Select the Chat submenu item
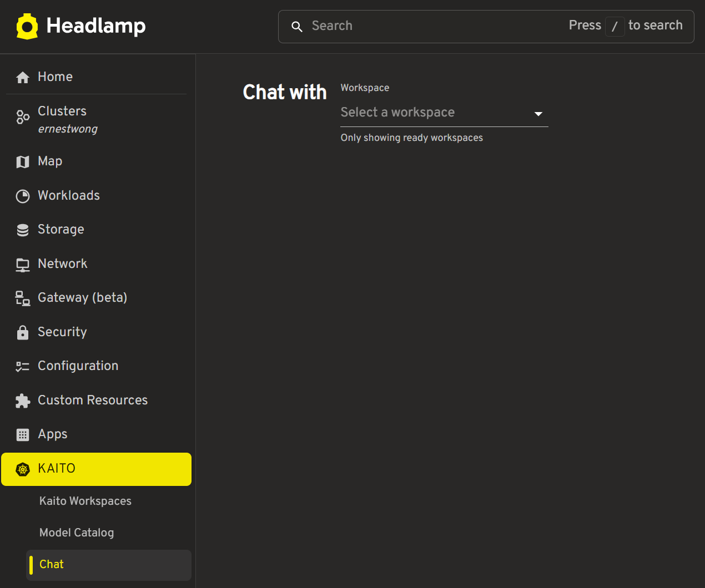The image size is (705, 588). (x=108, y=565)
